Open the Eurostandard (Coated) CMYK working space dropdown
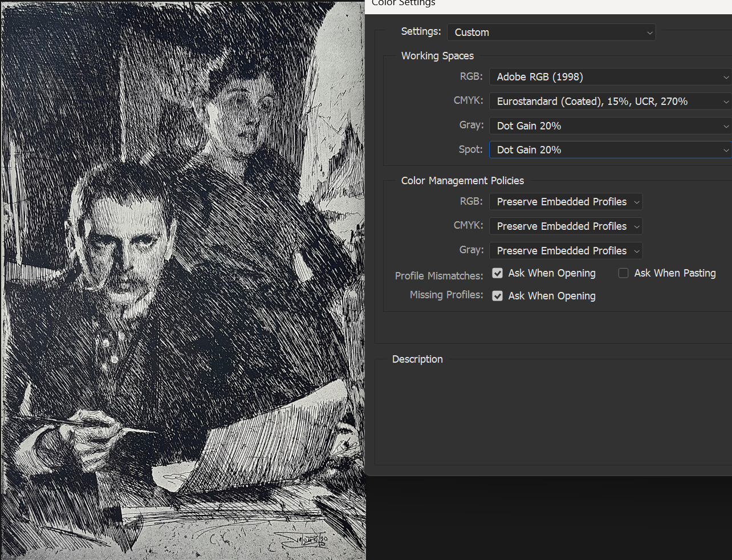 [611, 102]
